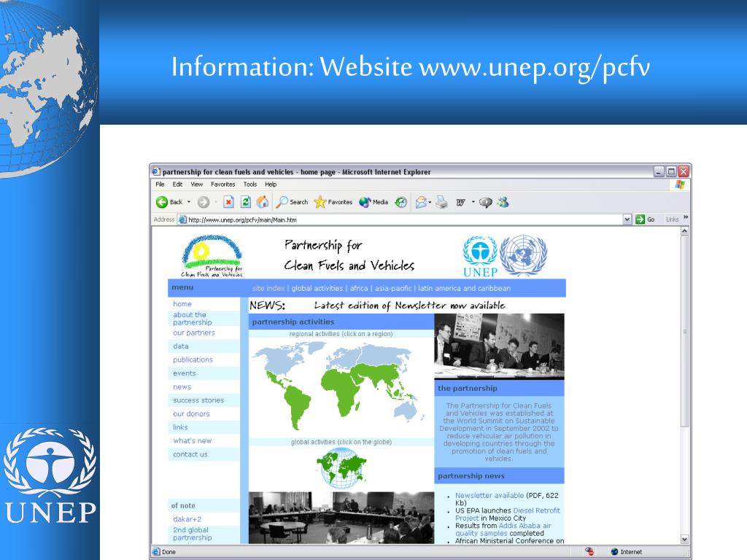Stop page loading with the red X icon
747x560 pixels.
pos(228,203)
